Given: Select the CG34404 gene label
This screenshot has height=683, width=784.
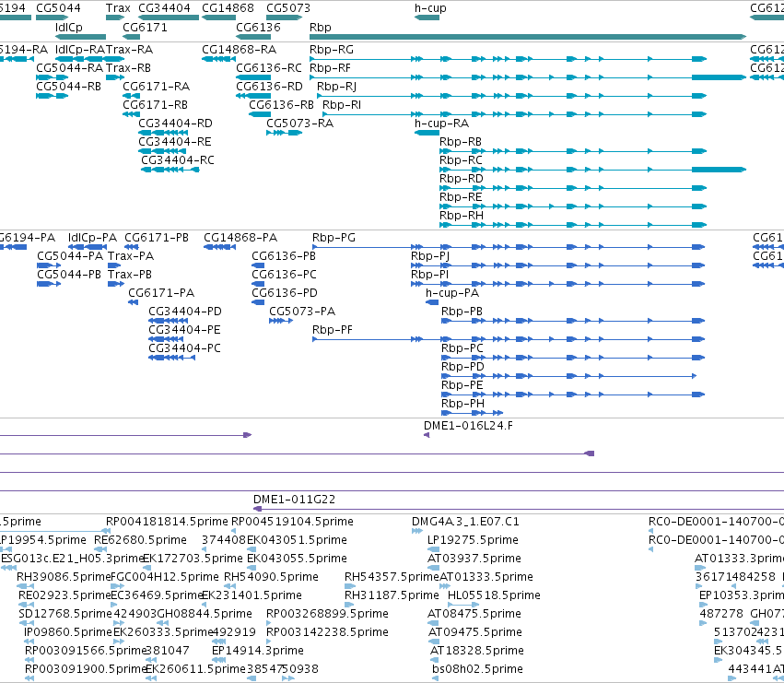Looking at the screenshot, I should point(164,8).
